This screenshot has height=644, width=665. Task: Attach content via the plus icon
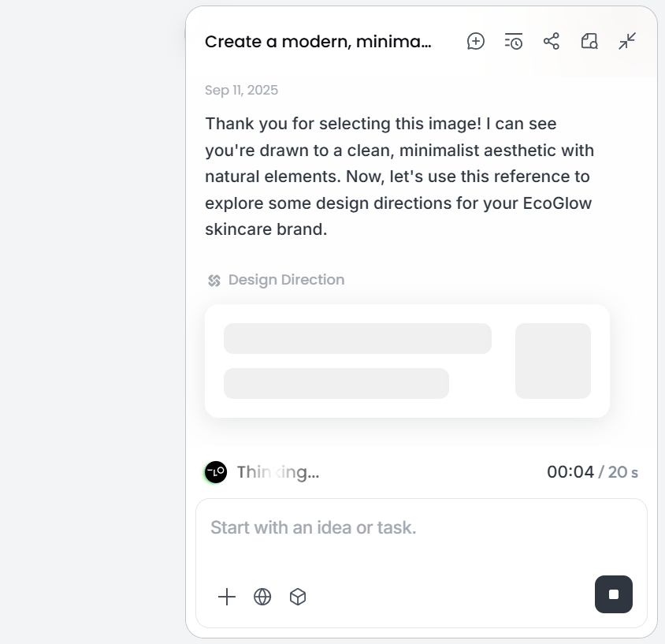click(x=227, y=597)
